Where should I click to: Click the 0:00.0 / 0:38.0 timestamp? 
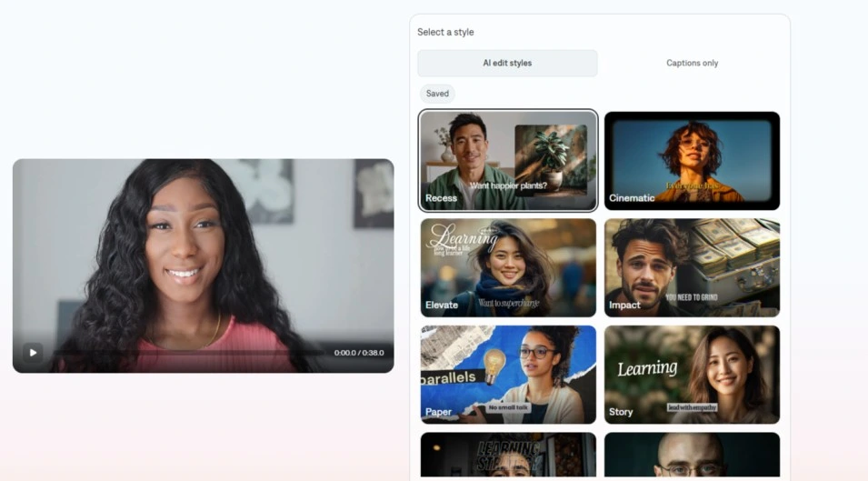(359, 353)
